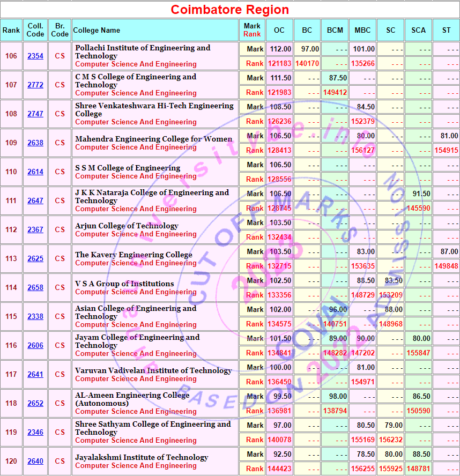Click Jayalakshmi Institute code 2640 link

(35, 461)
